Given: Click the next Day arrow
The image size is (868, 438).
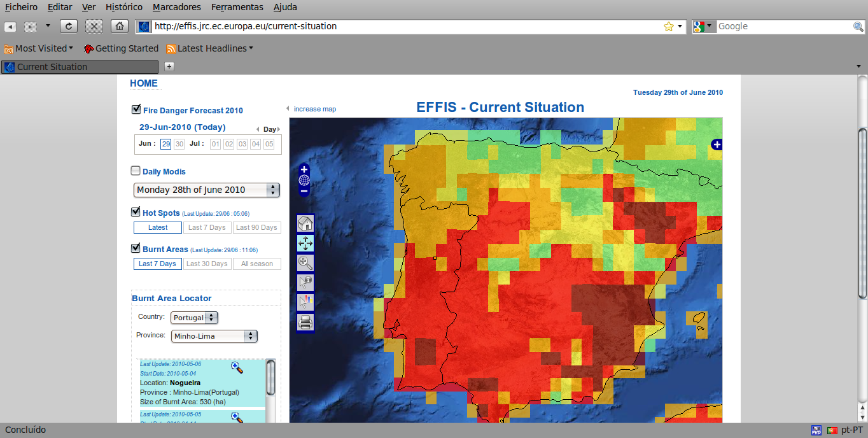Looking at the screenshot, I should point(279,129).
